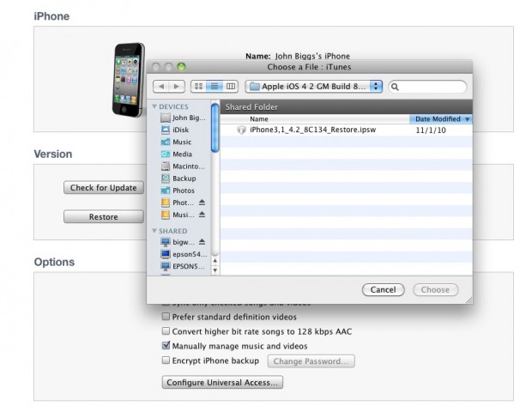Open iDisk in the sidebar

point(180,130)
